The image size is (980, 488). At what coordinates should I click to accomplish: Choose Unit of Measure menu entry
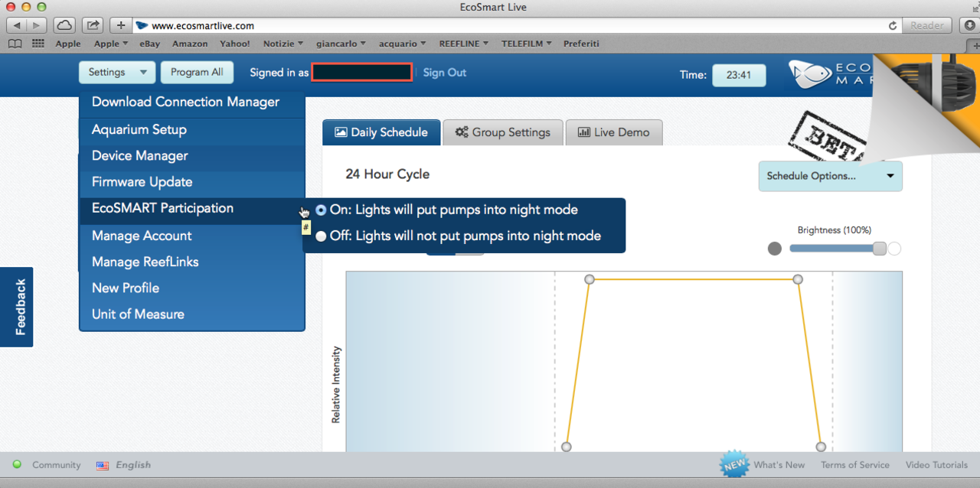[x=192, y=314]
